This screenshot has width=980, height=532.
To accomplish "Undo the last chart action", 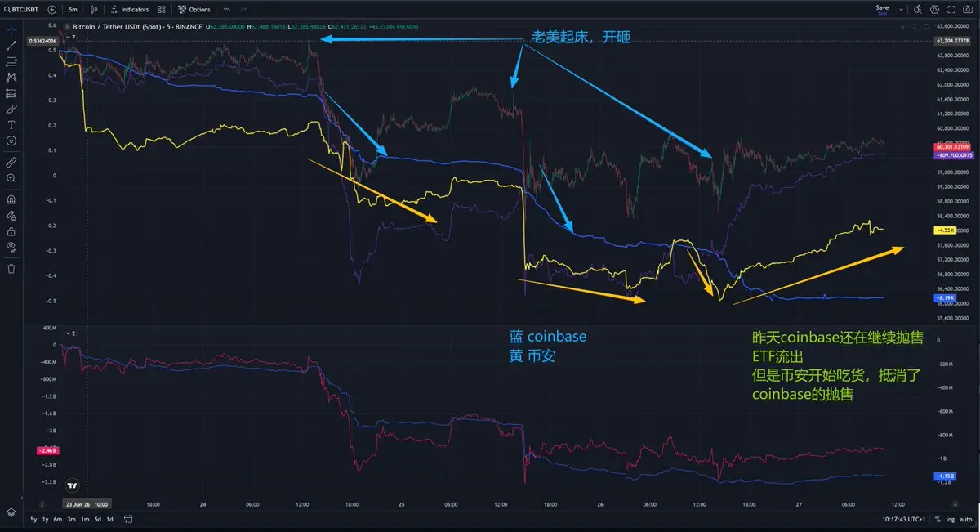I will click(226, 10).
